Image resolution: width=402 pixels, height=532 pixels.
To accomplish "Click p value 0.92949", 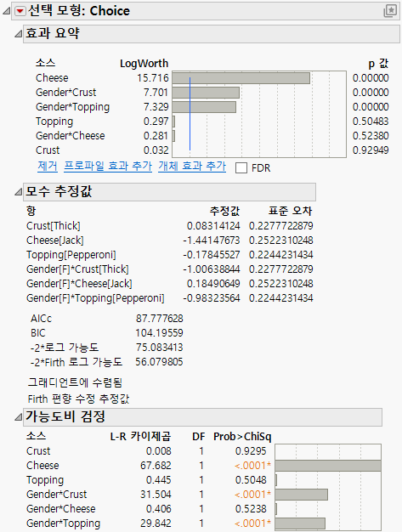I will click(x=371, y=150).
